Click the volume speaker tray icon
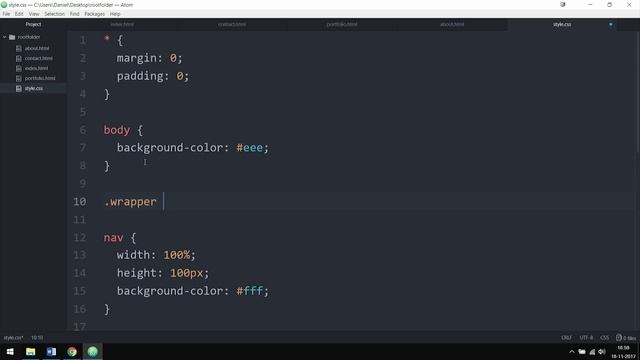Viewport: 640px width, 360px height. click(602, 352)
